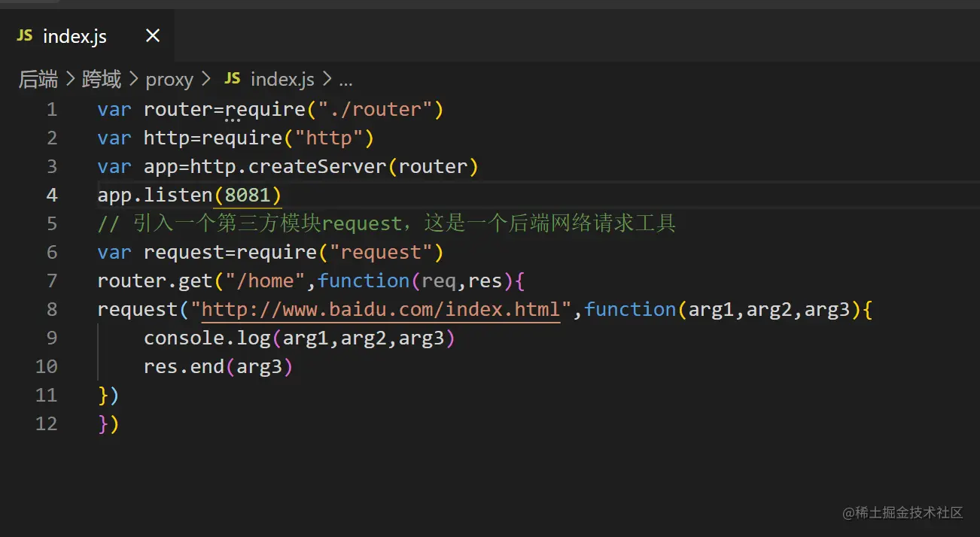The image size is (980, 537).
Task: Click closing brace on line 11
Action: click(103, 396)
